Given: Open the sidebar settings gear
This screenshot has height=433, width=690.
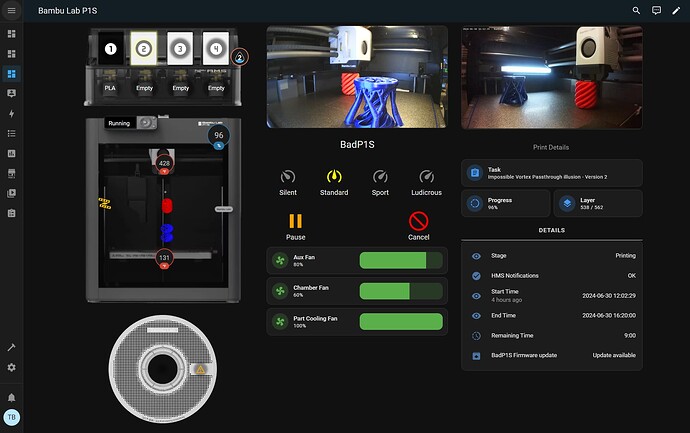Looking at the screenshot, I should [x=11, y=367].
